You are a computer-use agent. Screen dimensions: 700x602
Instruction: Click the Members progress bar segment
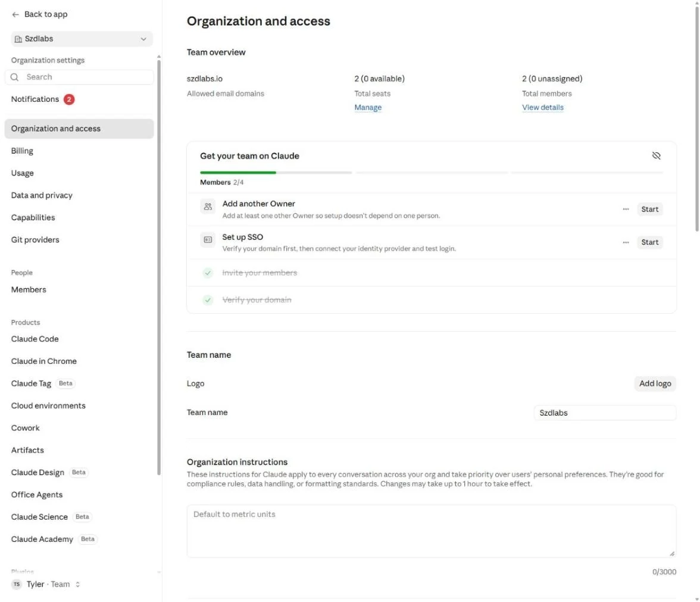click(276, 173)
